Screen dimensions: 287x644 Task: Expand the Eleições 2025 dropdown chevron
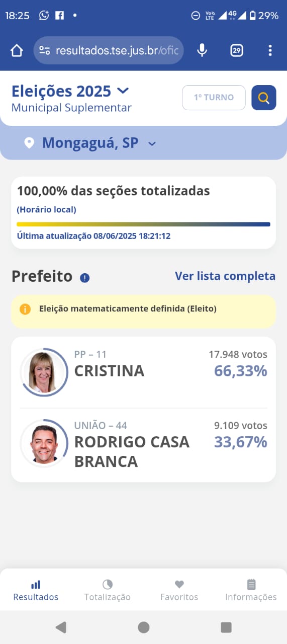pyautogui.click(x=123, y=91)
